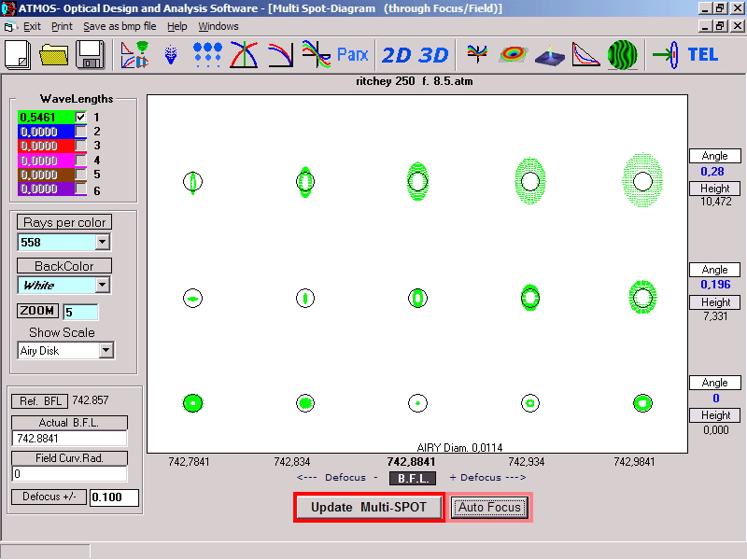Uncheck wavelength 1 checkbox
Viewport: 747px width, 560px height.
pos(81,117)
